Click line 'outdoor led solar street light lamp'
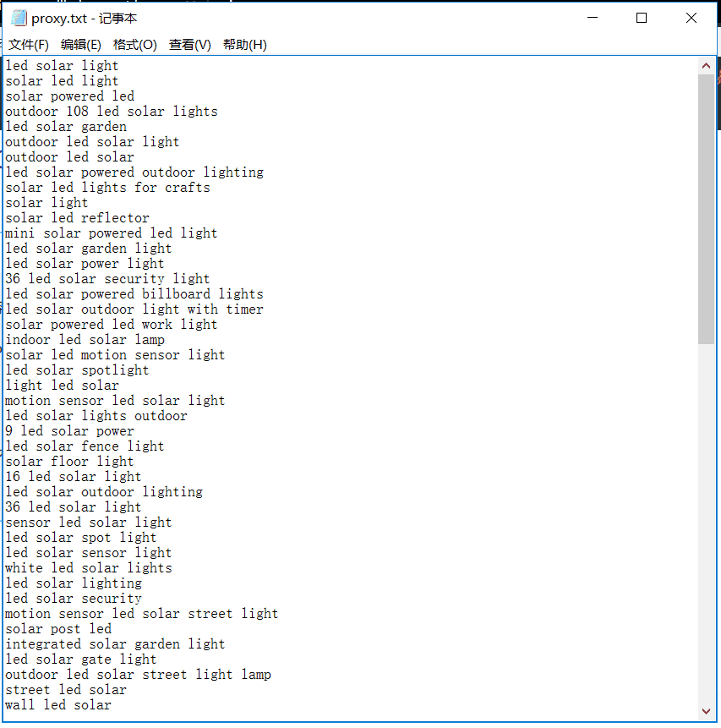Viewport: 721px width, 728px height. 139,675
